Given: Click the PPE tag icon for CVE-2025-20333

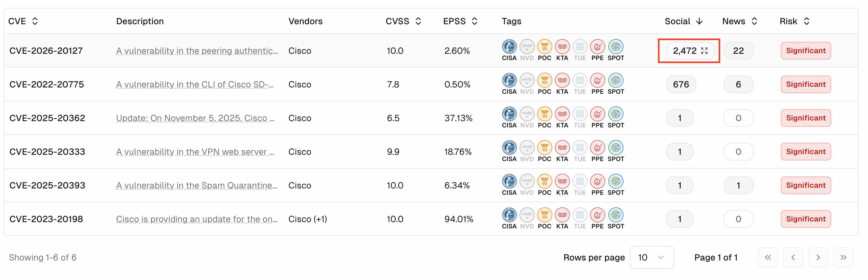Looking at the screenshot, I should pyautogui.click(x=597, y=148).
